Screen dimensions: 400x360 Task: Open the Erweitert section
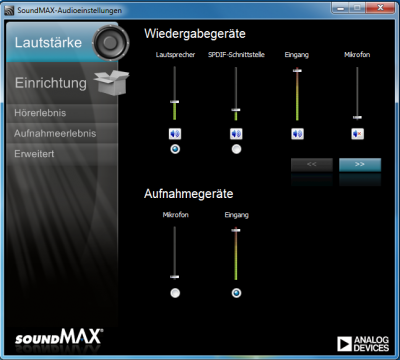(62, 154)
